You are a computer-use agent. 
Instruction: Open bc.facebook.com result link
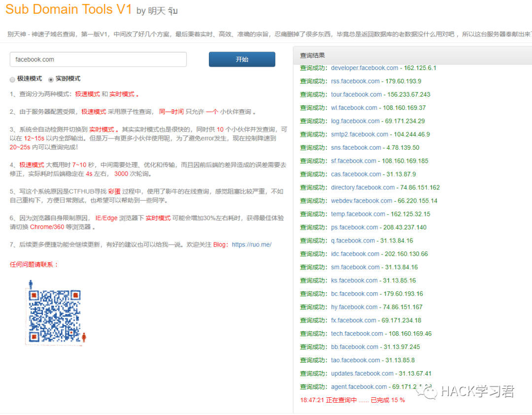coord(354,294)
